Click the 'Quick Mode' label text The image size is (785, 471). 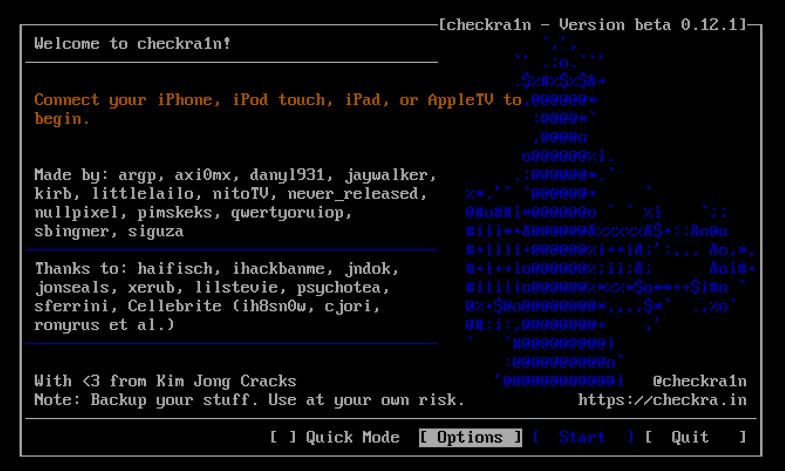(352, 437)
